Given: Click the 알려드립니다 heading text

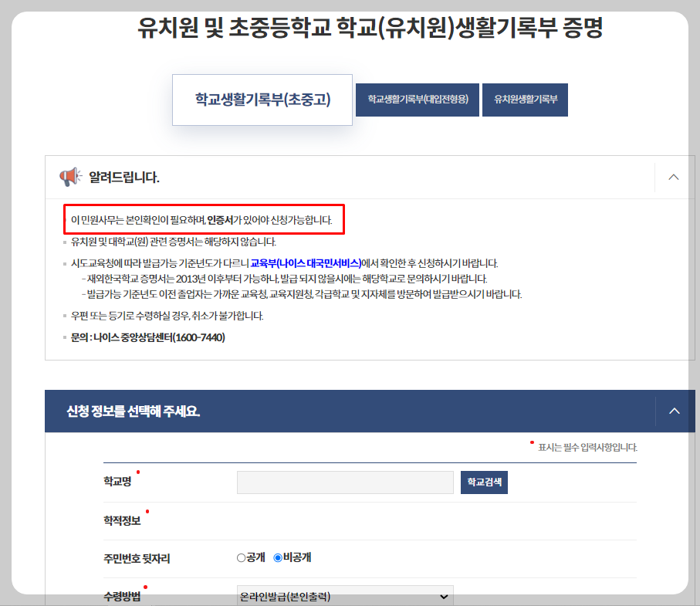Looking at the screenshot, I should point(124,178).
